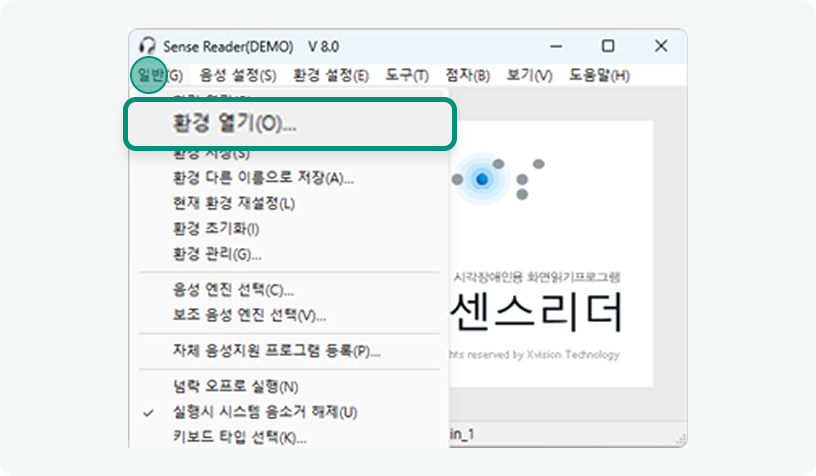
Task: Choose 환경 열기(O)... from the menu
Action: (290, 124)
